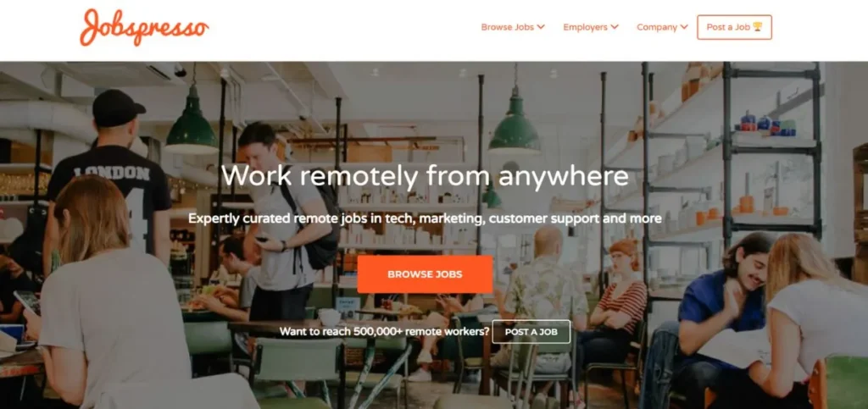Image resolution: width=868 pixels, height=409 pixels.
Task: Expand the chevron beside Browse Jobs
Action: tap(541, 27)
